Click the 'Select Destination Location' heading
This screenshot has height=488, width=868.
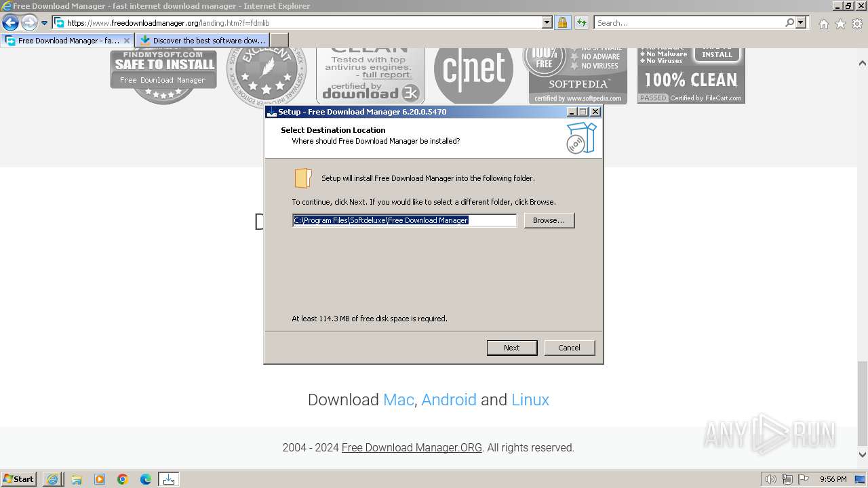point(333,130)
